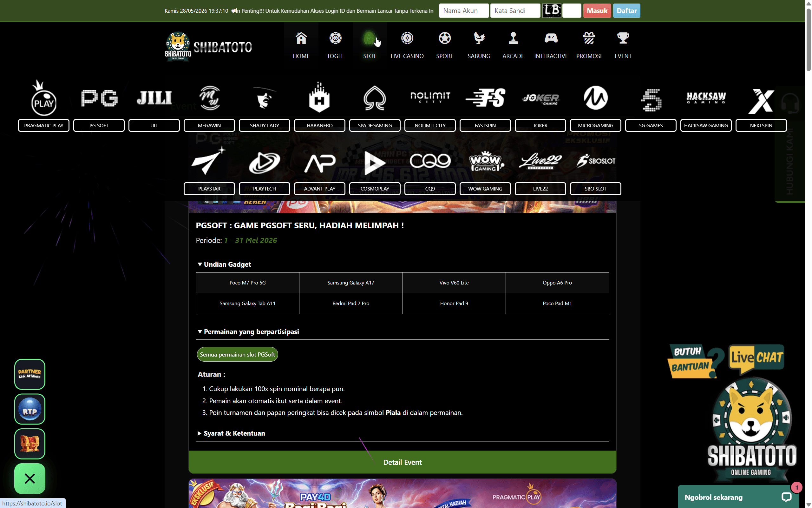Viewport: 812px width, 508px height.
Task: Open the EVENT trophy menu
Action: [x=623, y=45]
